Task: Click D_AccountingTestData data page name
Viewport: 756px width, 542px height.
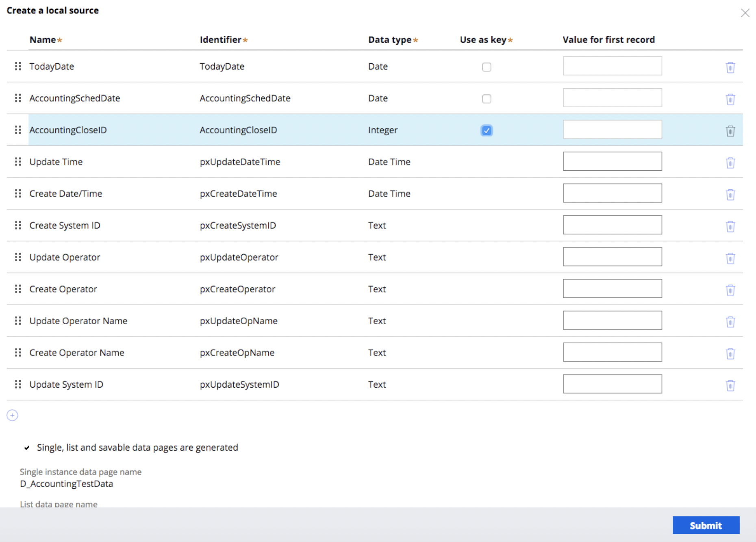Action: click(67, 483)
